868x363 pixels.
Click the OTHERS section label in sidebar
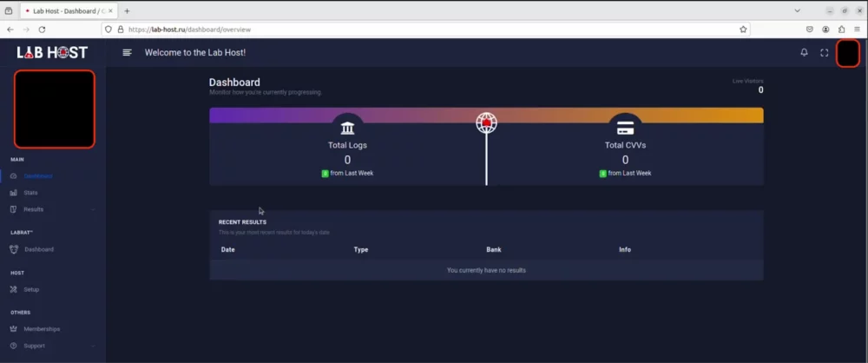(21, 313)
